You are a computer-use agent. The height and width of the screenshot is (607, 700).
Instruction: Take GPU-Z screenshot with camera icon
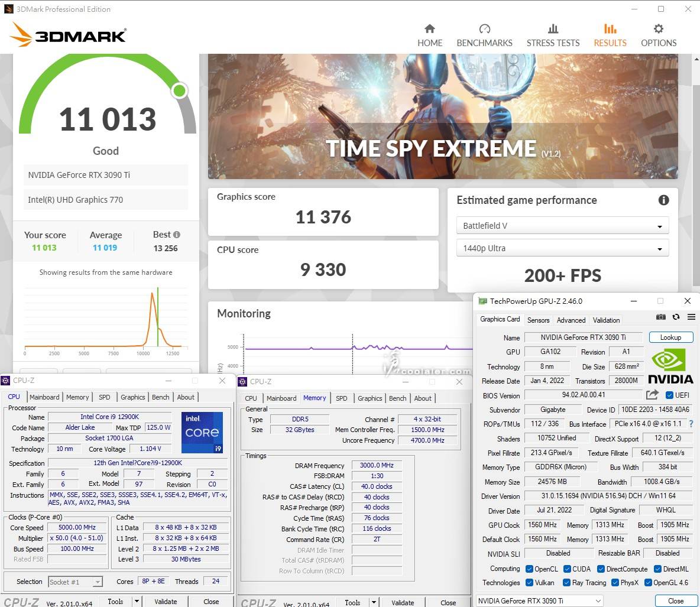661,317
